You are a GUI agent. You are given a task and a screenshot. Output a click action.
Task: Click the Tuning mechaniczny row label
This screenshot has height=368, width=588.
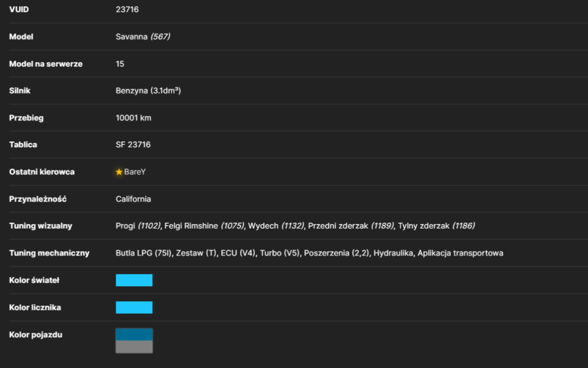[49, 253]
